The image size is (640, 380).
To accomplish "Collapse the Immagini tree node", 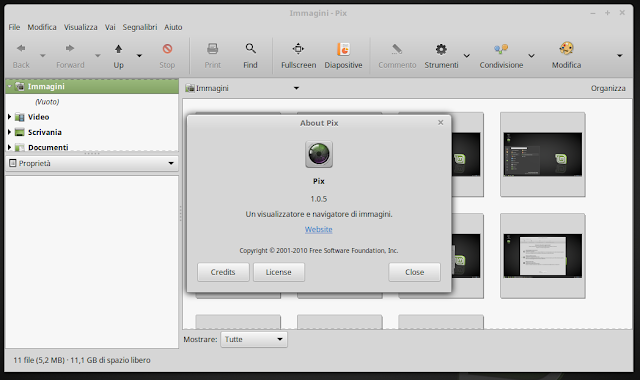I will coord(9,86).
